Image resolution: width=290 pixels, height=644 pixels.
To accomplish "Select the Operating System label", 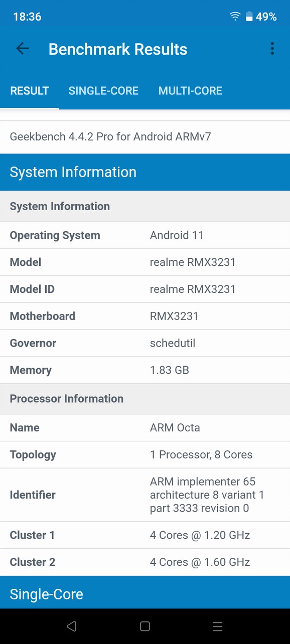I will click(55, 235).
